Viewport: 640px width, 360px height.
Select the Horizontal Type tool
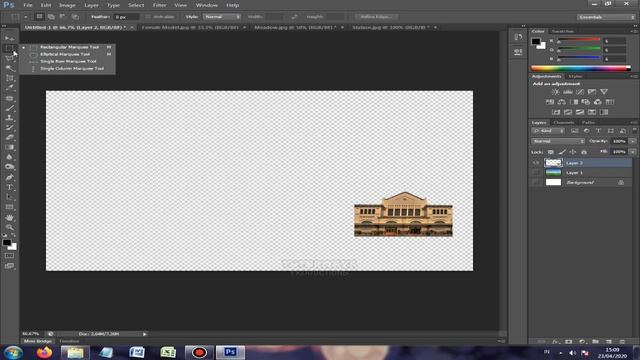pos(9,187)
